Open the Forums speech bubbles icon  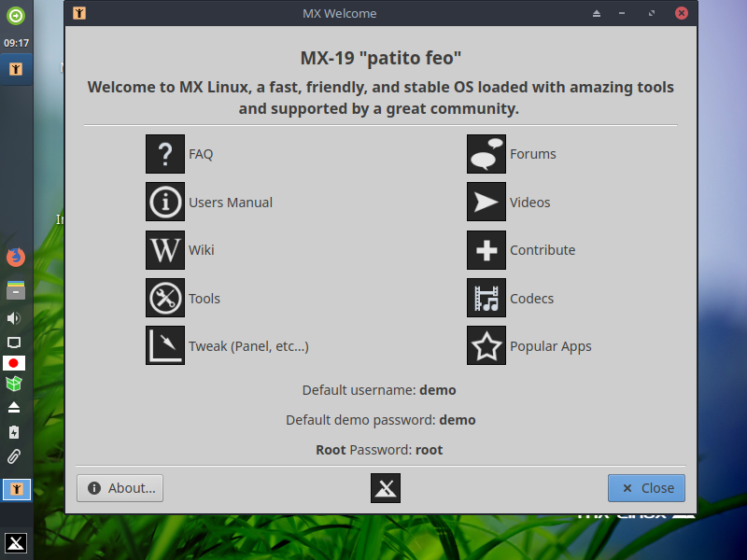point(486,154)
